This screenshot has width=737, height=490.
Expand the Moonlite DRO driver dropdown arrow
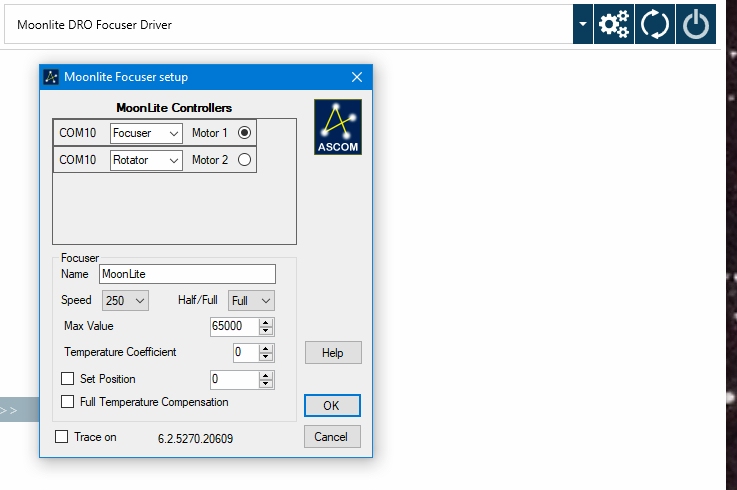coord(583,24)
